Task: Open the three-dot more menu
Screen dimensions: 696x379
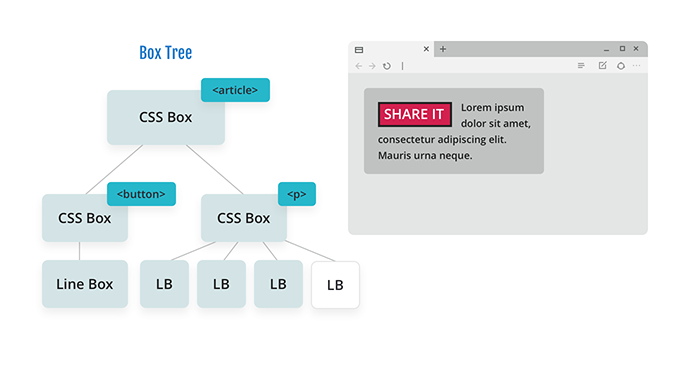Action: [637, 66]
